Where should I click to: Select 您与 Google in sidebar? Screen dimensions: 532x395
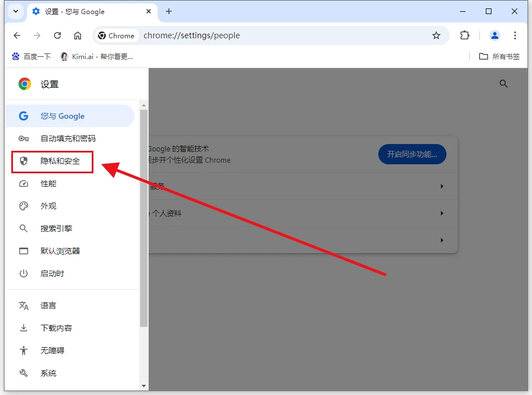tap(70, 116)
